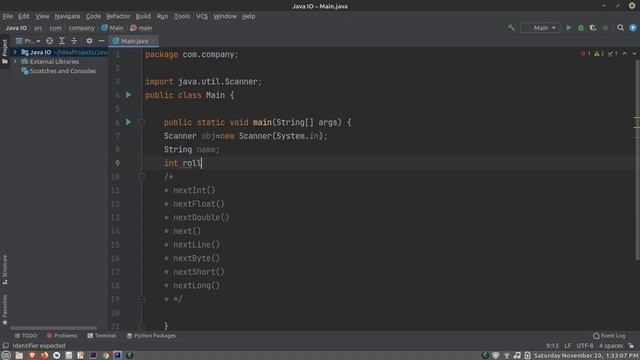This screenshot has height=360, width=640.
Task: Open the Python Packages tool window
Action: coord(151,336)
